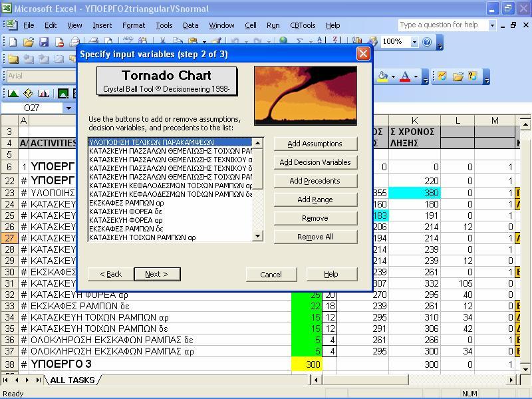Click the Crystal Ball Define Decision icon
Screen dimensions: 532x399
[28, 93]
